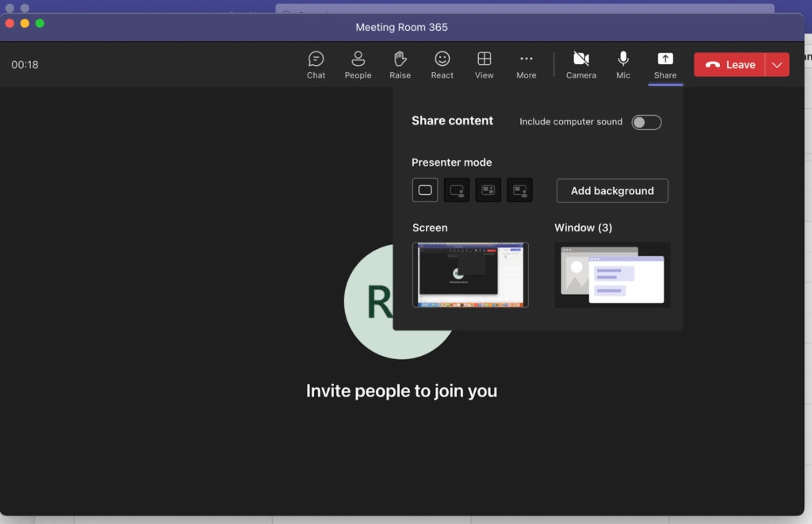Click the red Leave button

pyautogui.click(x=730, y=65)
